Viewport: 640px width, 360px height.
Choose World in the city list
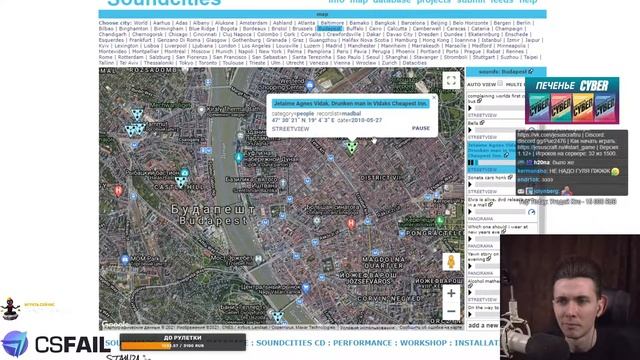pos(140,23)
